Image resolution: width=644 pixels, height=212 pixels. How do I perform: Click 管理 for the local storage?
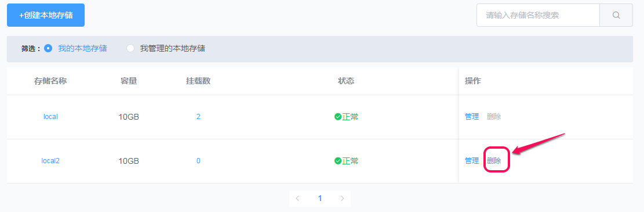(472, 117)
